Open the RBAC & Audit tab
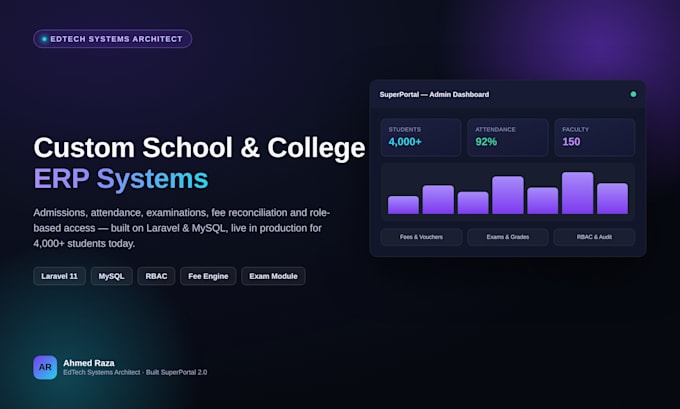 coord(594,237)
